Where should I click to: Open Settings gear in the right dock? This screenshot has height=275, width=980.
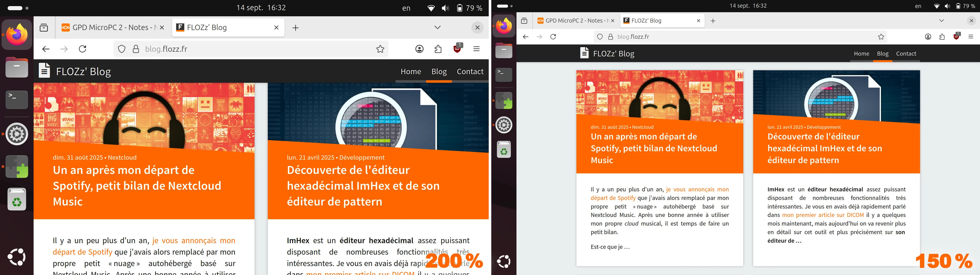pyautogui.click(x=504, y=125)
